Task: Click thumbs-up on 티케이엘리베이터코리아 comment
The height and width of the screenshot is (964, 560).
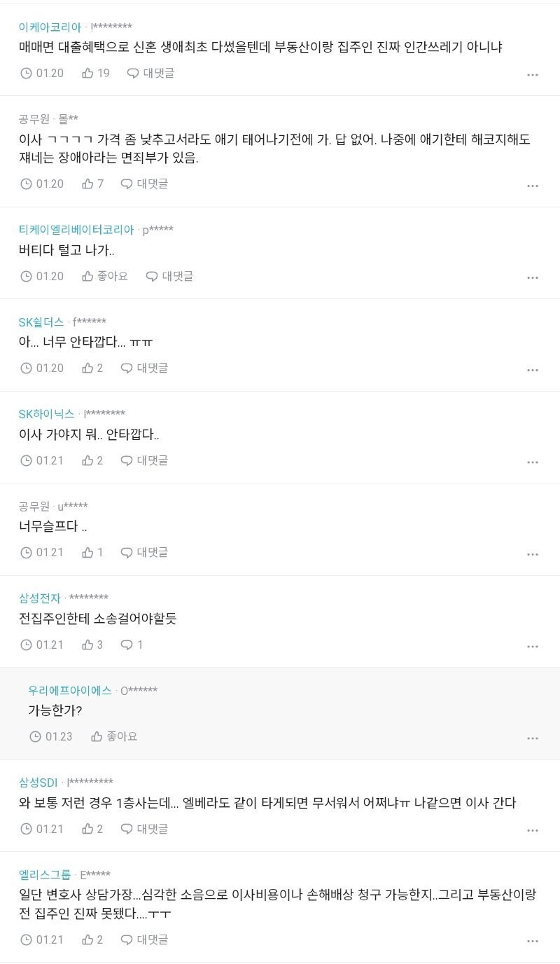Action: 88,276
